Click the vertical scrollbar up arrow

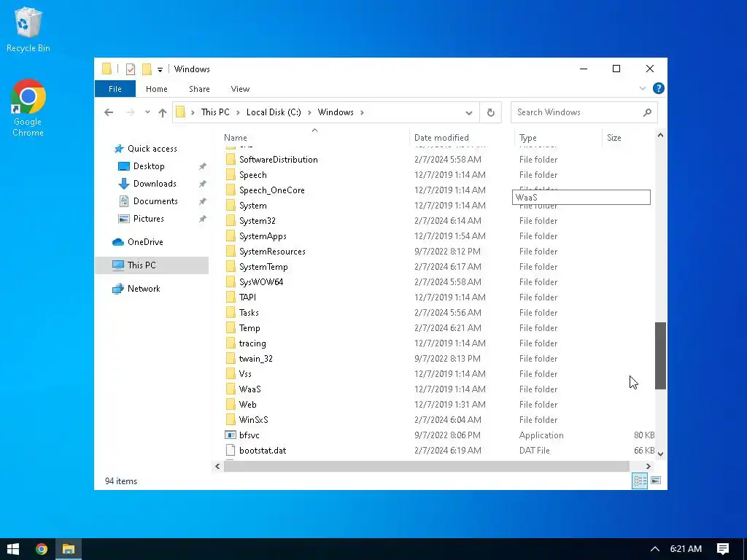660,135
